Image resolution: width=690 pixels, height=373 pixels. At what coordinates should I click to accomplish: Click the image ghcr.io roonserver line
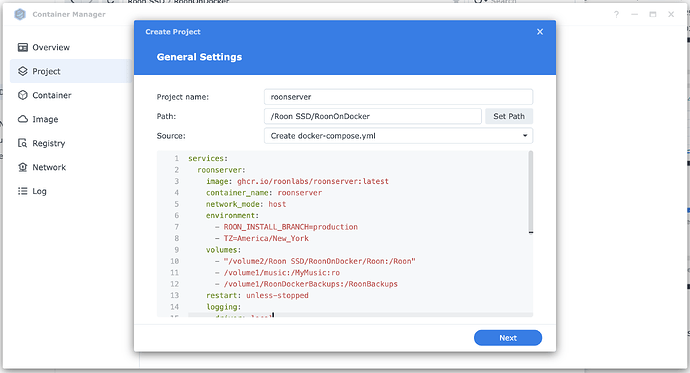[297, 181]
